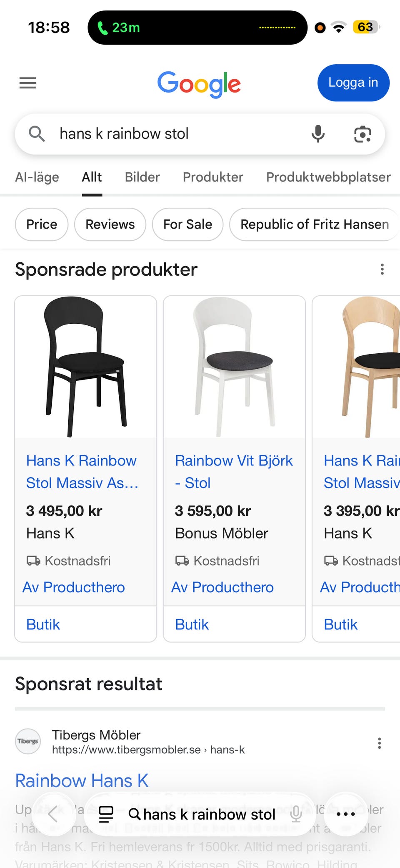Focus the Google search text field
400x868 pixels.
click(x=175, y=134)
